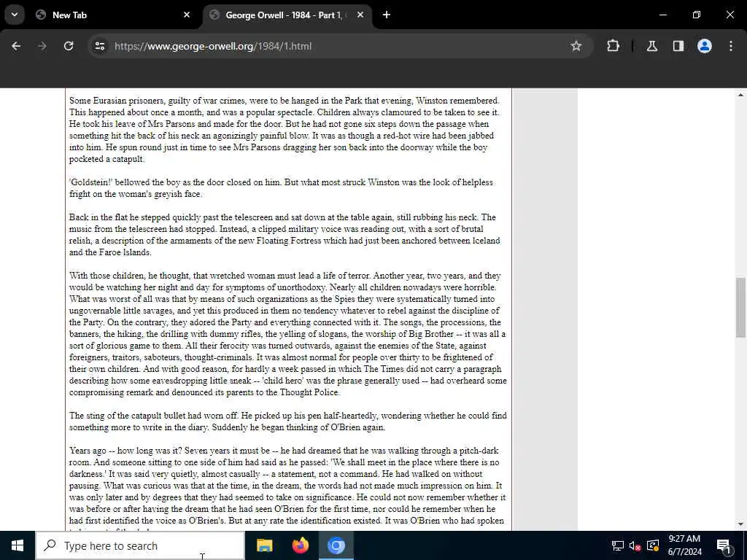
Task: Click the vertical scrollbar thumb
Action: point(741,307)
